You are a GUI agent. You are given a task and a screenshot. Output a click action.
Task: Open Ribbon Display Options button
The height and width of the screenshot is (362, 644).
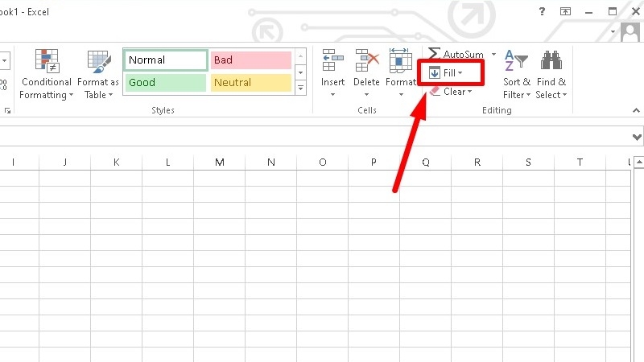coord(566,11)
